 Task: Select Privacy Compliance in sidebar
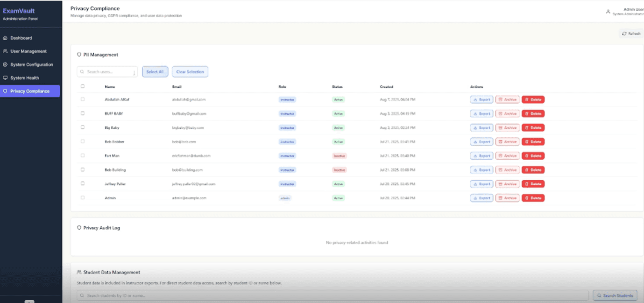30,91
